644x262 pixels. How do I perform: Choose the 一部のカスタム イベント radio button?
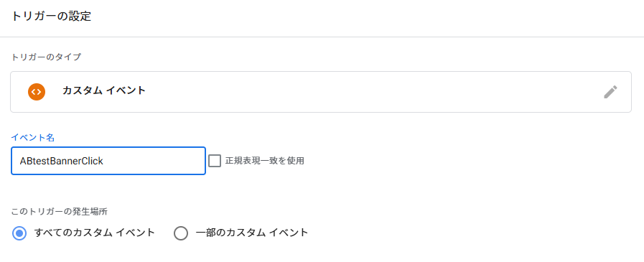click(181, 233)
